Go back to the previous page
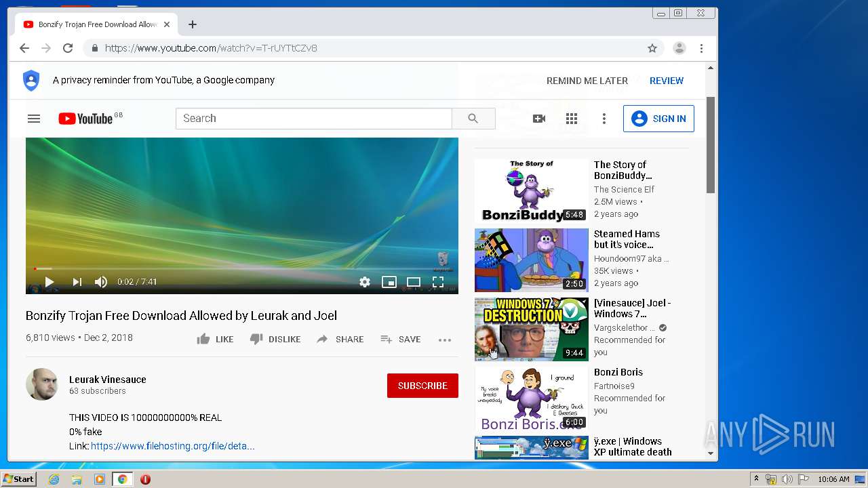Screen dimensions: 868x488 click(x=24, y=48)
